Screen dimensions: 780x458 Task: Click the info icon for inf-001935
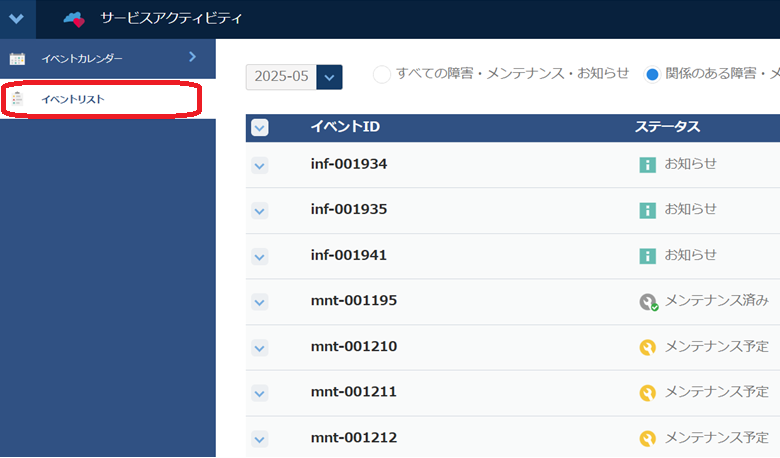(647, 210)
